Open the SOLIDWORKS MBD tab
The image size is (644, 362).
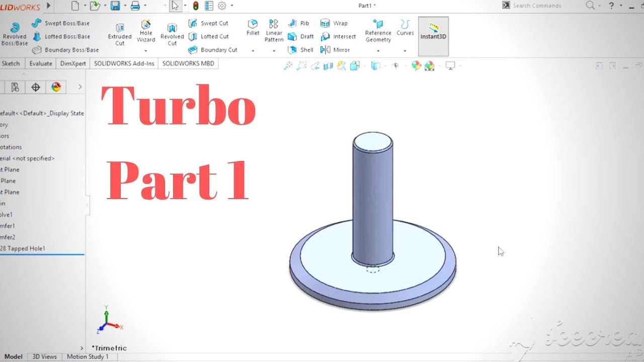click(188, 63)
